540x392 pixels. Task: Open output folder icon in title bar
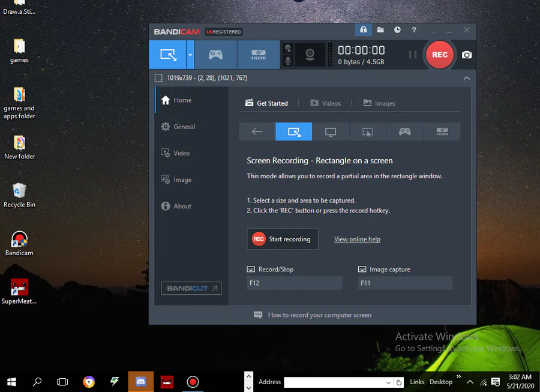click(380, 29)
